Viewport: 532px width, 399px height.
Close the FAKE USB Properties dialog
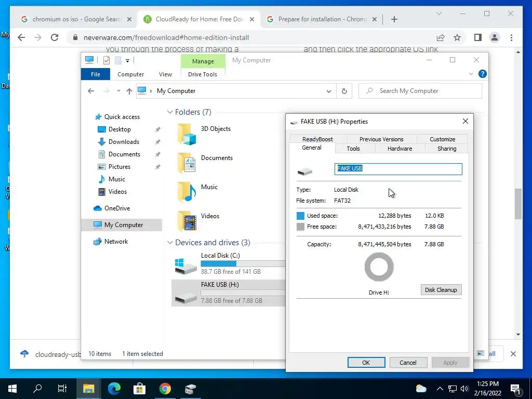(465, 121)
